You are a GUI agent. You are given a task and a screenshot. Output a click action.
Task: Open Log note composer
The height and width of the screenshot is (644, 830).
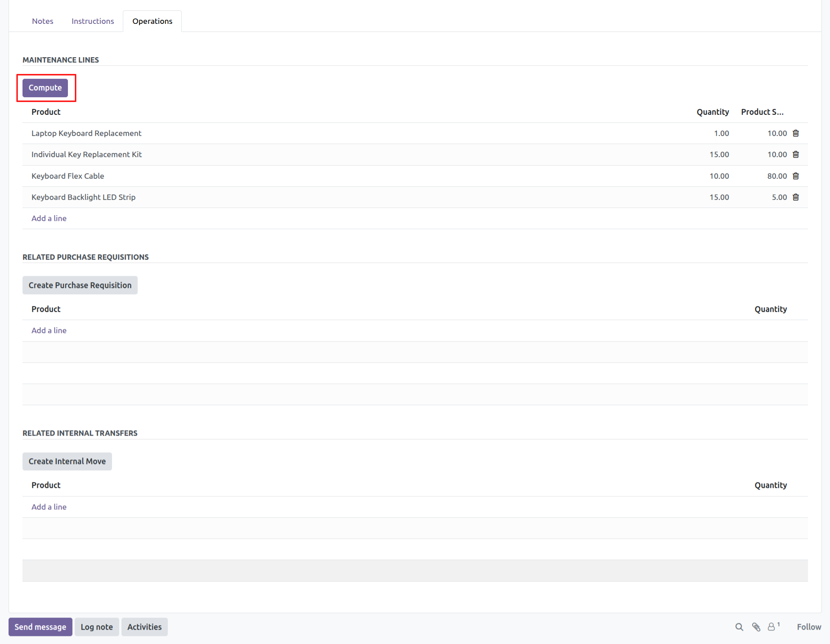97,627
